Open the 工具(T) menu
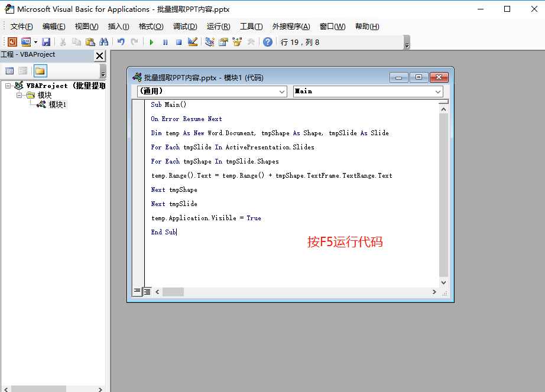Image resolution: width=545 pixels, height=392 pixels. (251, 27)
